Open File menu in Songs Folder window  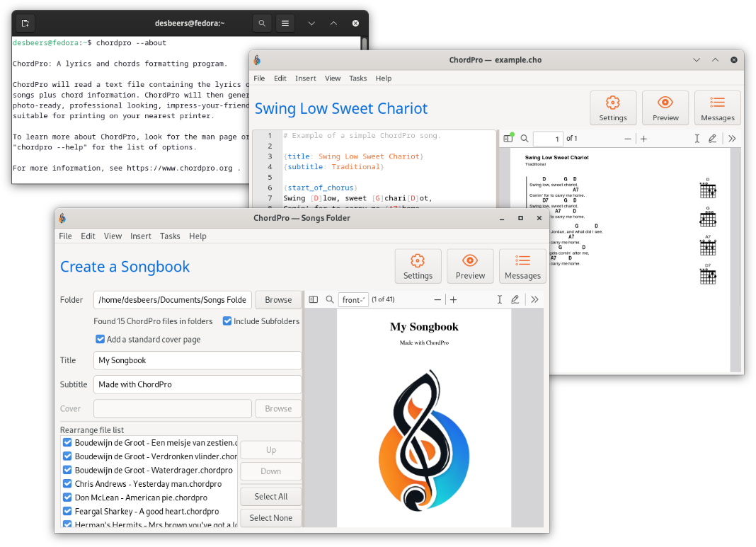tap(65, 236)
